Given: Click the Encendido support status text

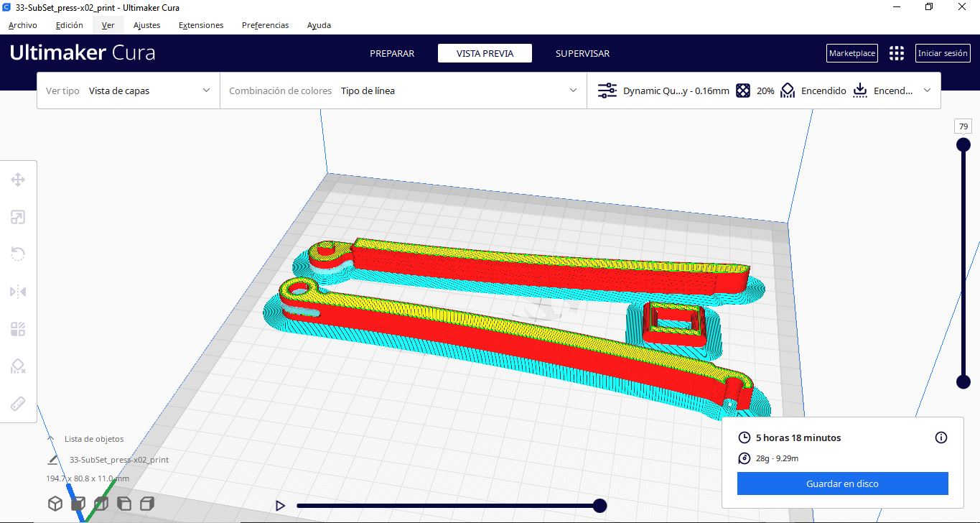Looking at the screenshot, I should click(x=823, y=91).
